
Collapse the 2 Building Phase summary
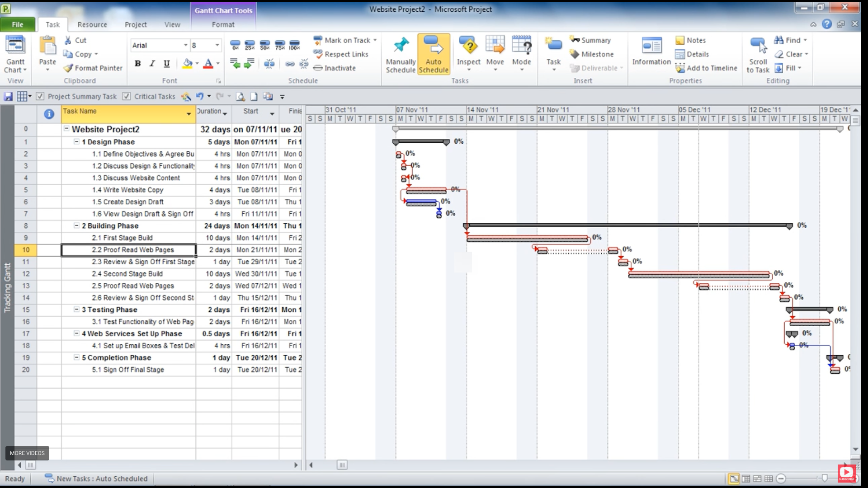76,225
